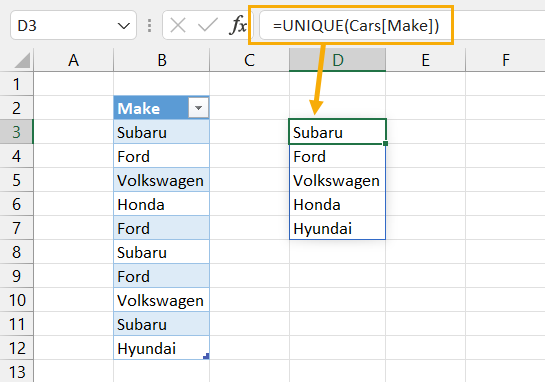Select column E header
545x382 pixels.
coord(425,60)
